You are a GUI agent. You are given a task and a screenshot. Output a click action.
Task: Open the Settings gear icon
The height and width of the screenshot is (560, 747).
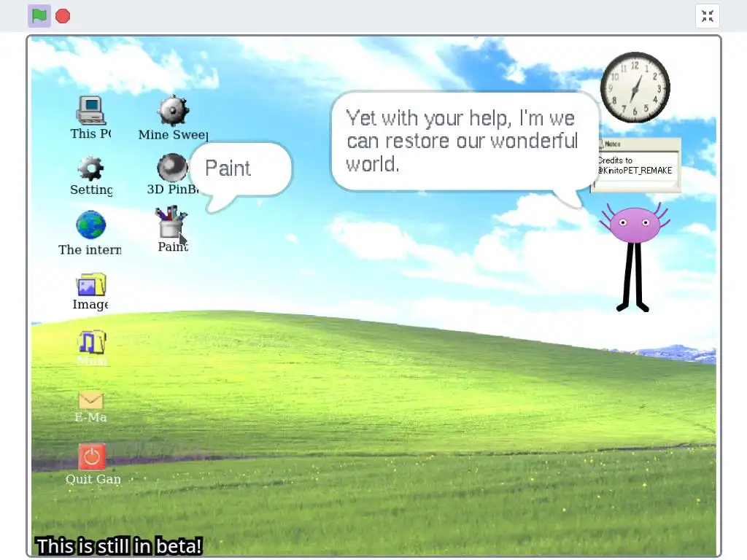pos(90,168)
